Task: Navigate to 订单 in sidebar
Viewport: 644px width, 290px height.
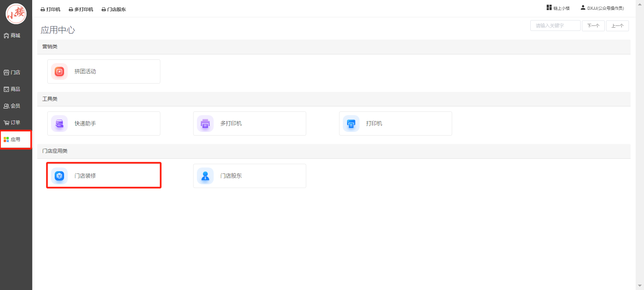Action: point(12,123)
